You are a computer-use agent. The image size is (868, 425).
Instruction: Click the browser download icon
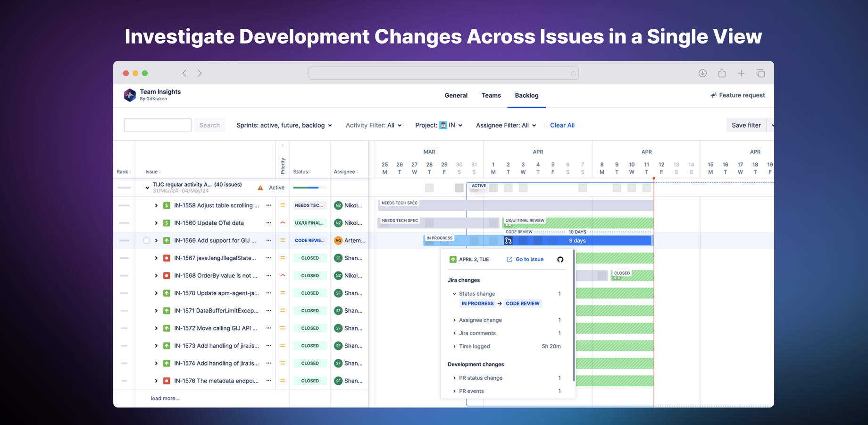pyautogui.click(x=702, y=73)
